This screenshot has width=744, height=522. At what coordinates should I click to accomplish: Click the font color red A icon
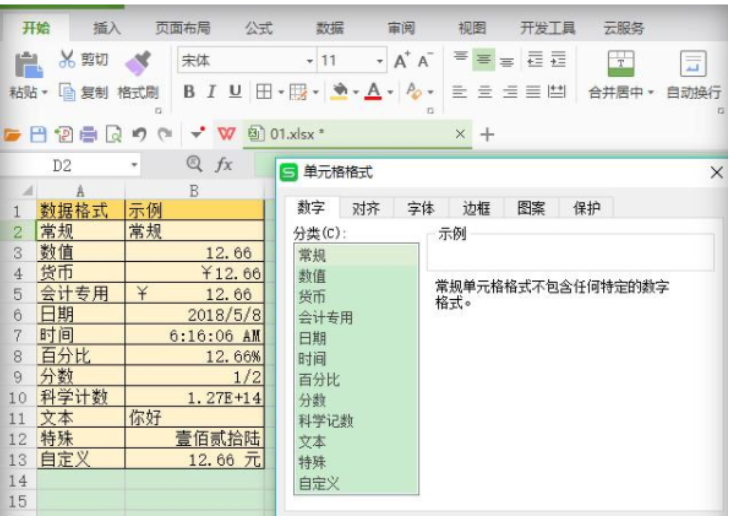click(373, 92)
